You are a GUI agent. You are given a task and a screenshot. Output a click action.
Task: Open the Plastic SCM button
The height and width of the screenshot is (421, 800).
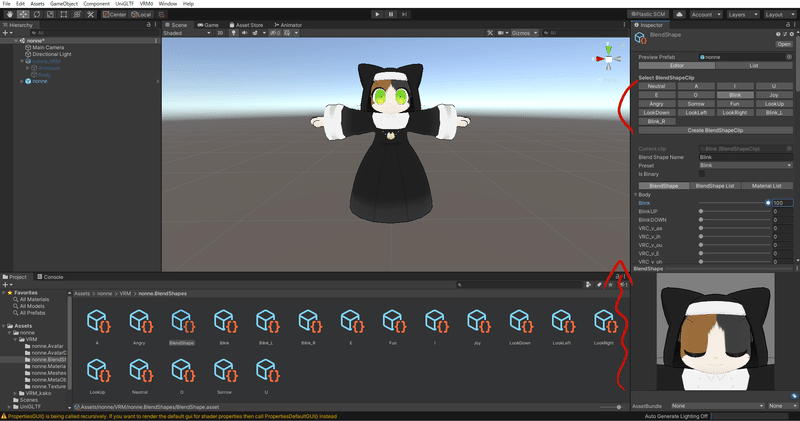pos(648,14)
